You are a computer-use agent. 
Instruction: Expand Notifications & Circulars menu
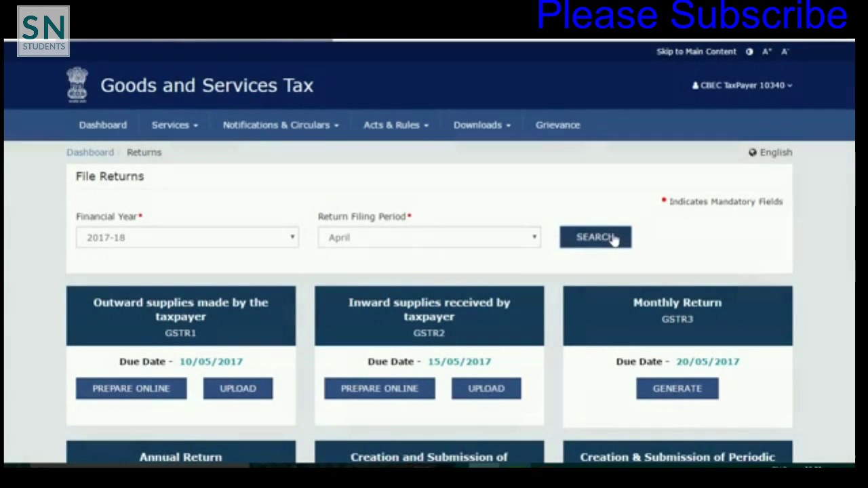pyautogui.click(x=281, y=125)
